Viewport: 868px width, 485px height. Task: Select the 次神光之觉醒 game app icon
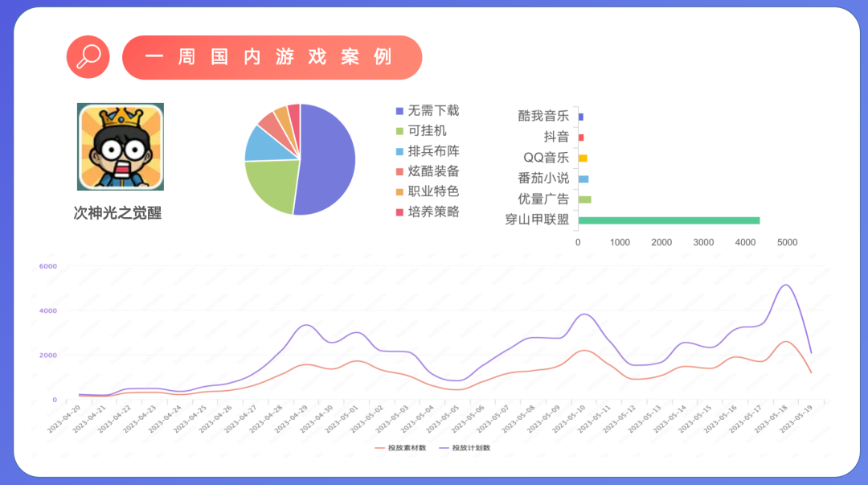coord(120,146)
